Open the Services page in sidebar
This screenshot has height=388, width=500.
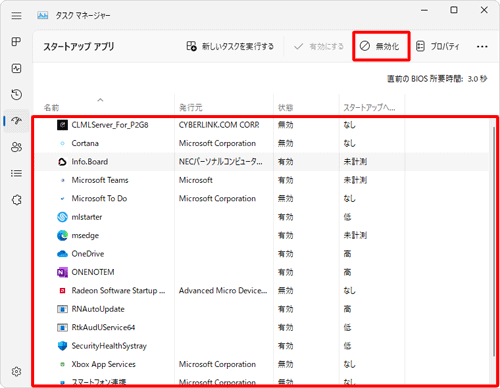point(16,200)
